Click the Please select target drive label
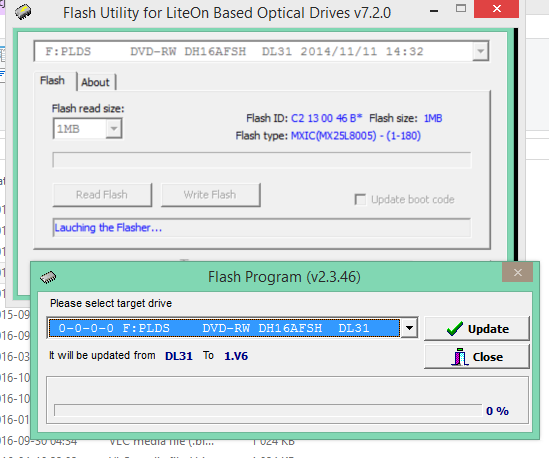 point(111,303)
